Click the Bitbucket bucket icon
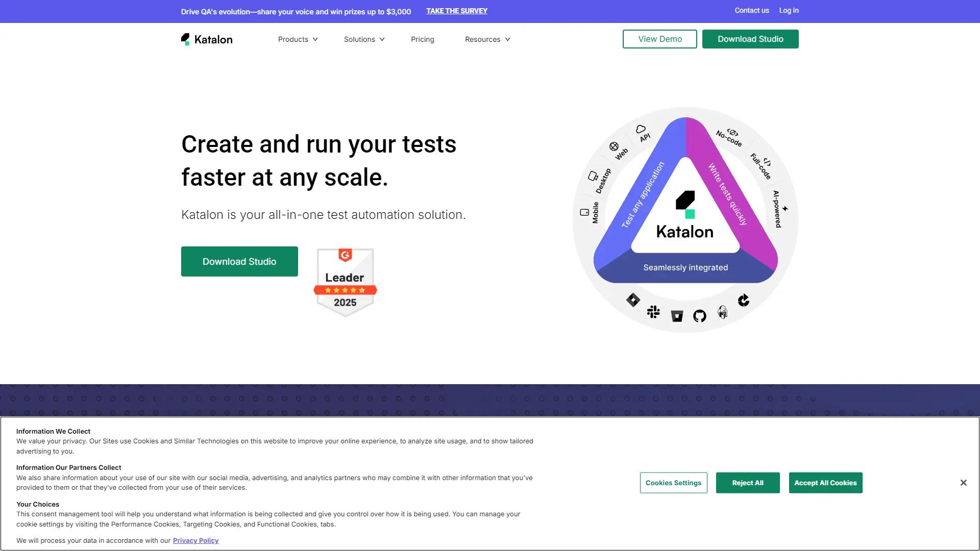The height and width of the screenshot is (551, 980). (x=677, y=316)
